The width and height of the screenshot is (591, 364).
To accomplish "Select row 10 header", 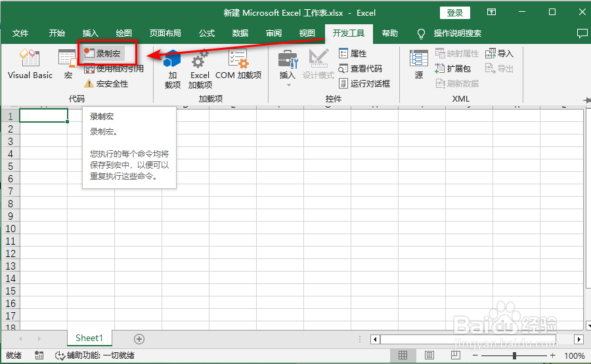I will pyautogui.click(x=10, y=228).
